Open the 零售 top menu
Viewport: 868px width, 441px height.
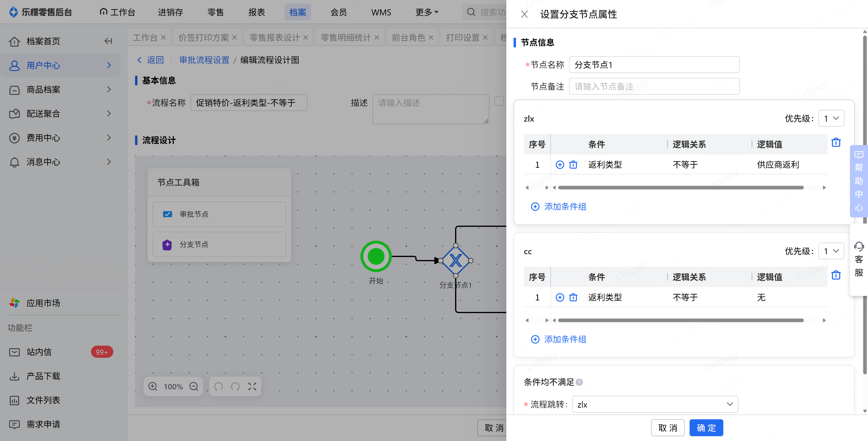click(x=216, y=12)
